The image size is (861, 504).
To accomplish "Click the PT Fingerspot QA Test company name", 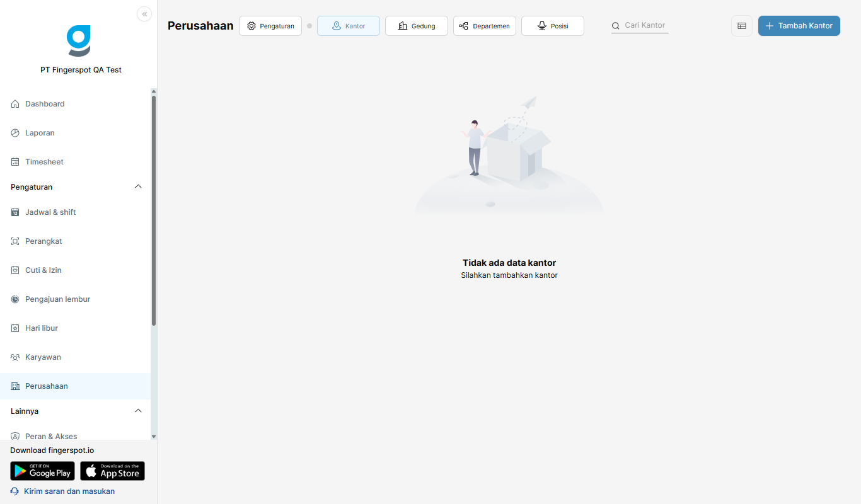I will pyautogui.click(x=81, y=70).
